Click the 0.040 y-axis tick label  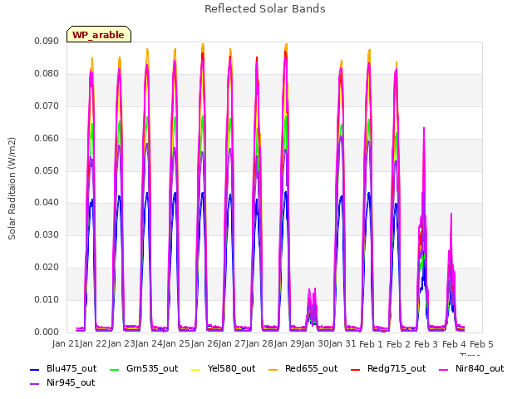tap(47, 203)
